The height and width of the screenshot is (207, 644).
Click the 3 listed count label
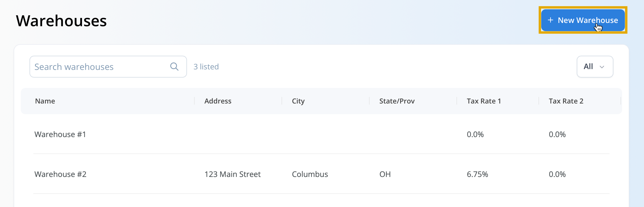point(206,67)
